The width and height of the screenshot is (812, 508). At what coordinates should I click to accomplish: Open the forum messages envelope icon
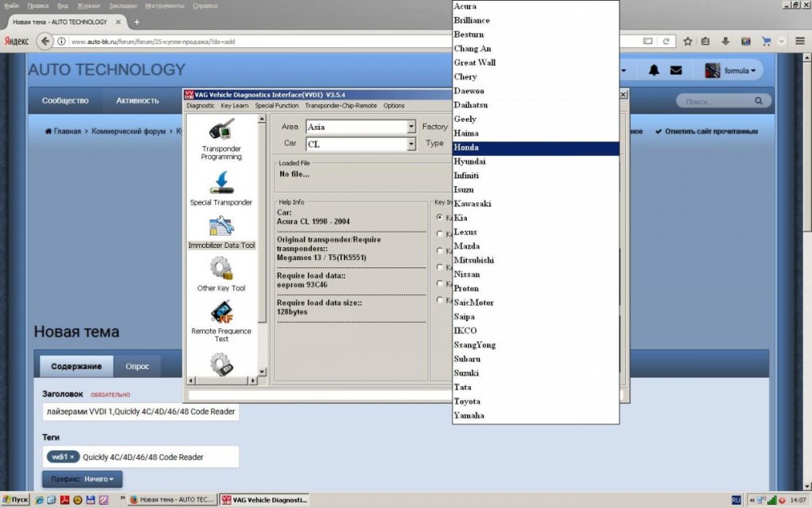[676, 71]
